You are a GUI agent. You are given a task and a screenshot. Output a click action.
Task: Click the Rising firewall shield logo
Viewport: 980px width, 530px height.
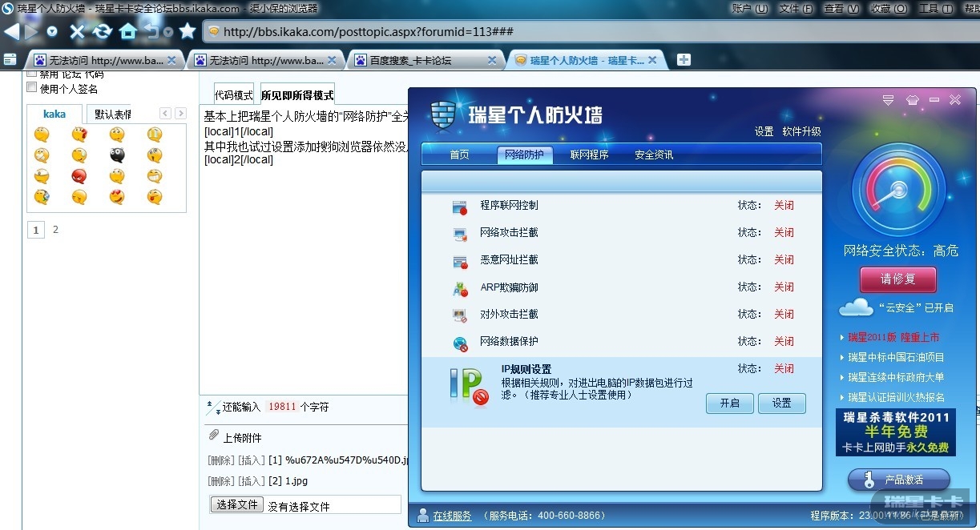443,114
